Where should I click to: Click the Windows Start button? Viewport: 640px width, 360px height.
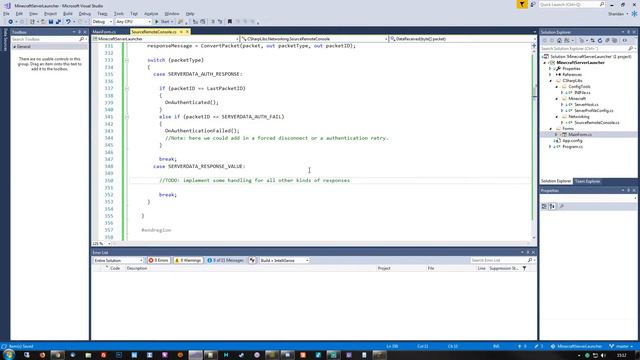(x=9, y=355)
